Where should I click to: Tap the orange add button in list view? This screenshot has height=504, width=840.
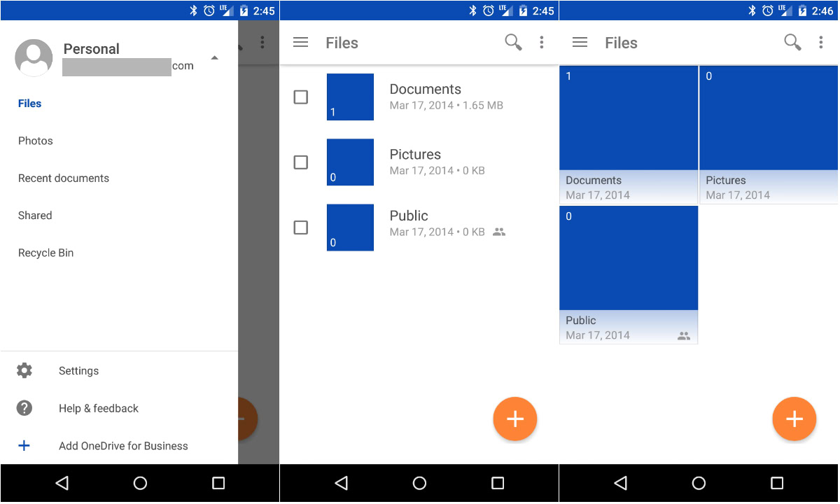coord(515,419)
